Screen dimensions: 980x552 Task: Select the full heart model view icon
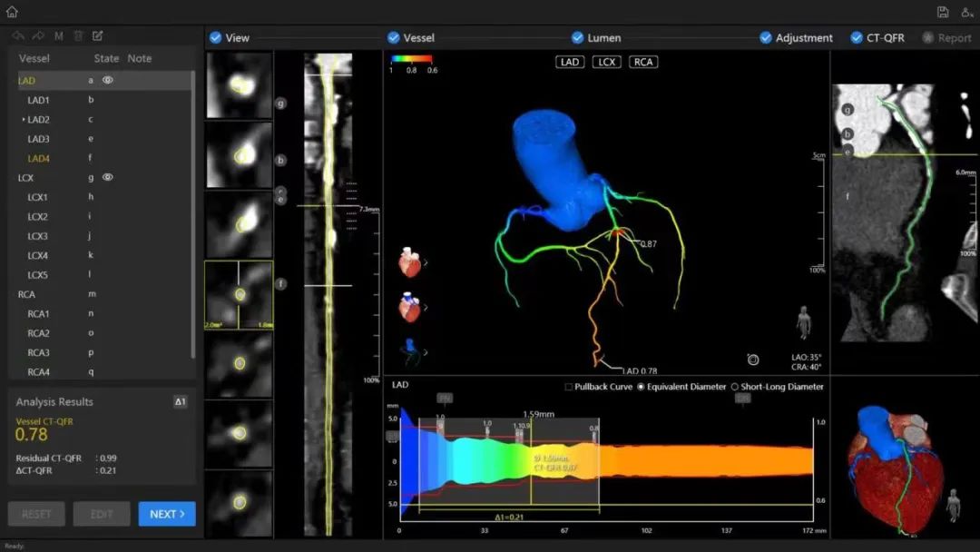click(x=409, y=263)
